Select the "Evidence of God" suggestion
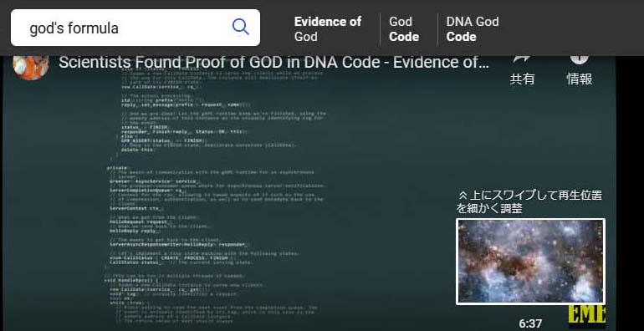 pos(328,28)
